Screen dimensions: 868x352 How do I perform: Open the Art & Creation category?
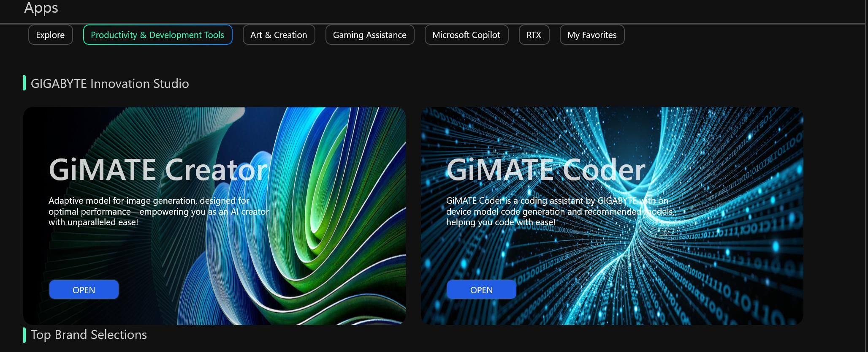tap(279, 35)
